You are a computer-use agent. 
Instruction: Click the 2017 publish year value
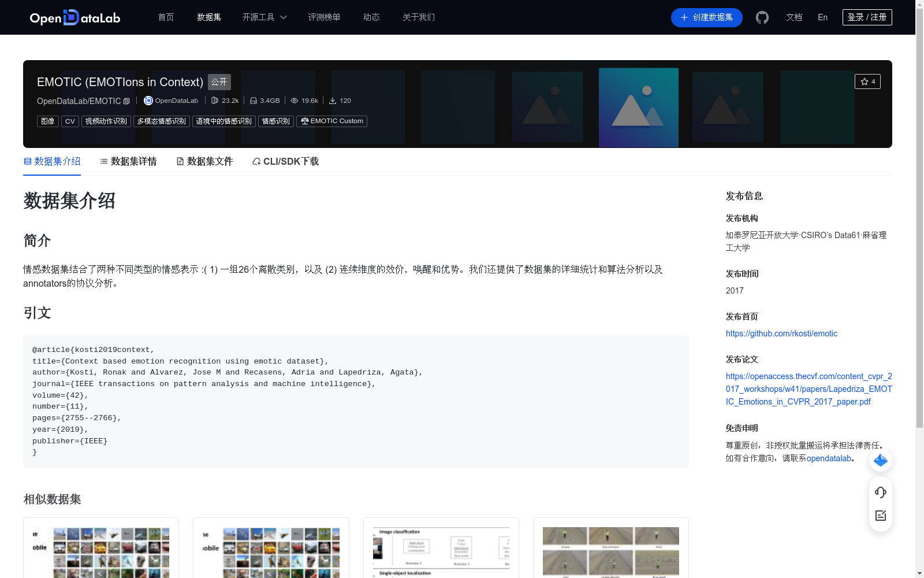point(735,291)
